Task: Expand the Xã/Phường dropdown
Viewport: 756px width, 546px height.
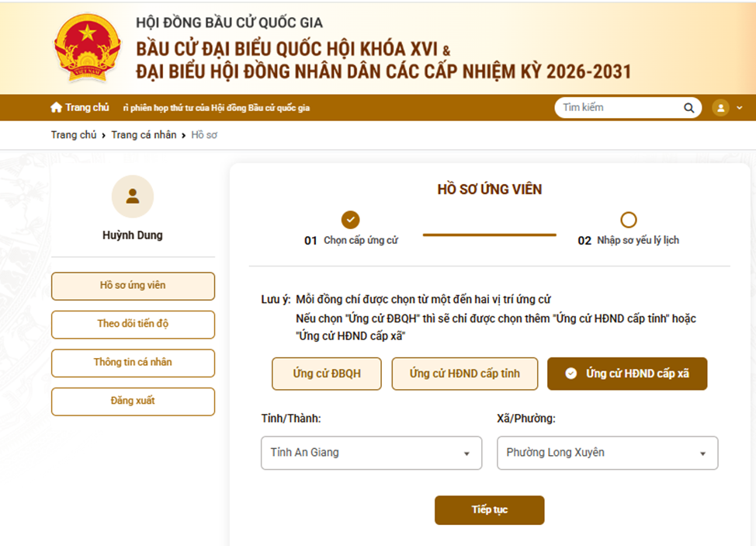Action: pyautogui.click(x=607, y=453)
